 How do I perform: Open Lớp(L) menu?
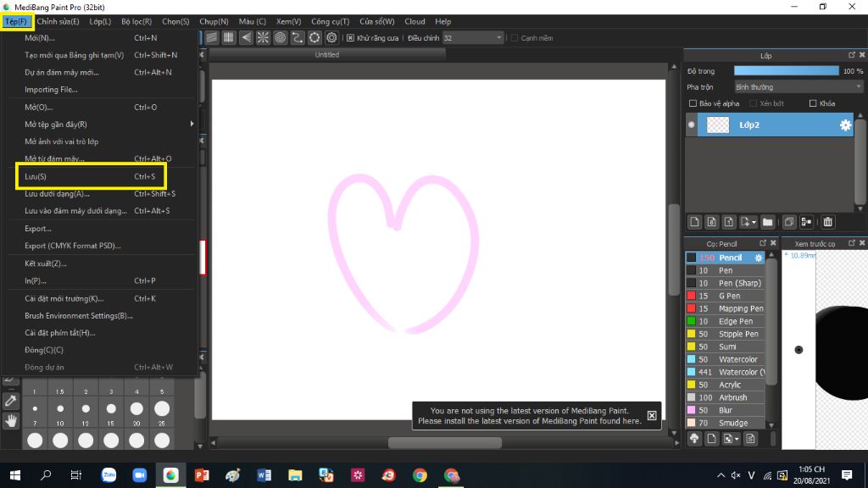point(100,21)
